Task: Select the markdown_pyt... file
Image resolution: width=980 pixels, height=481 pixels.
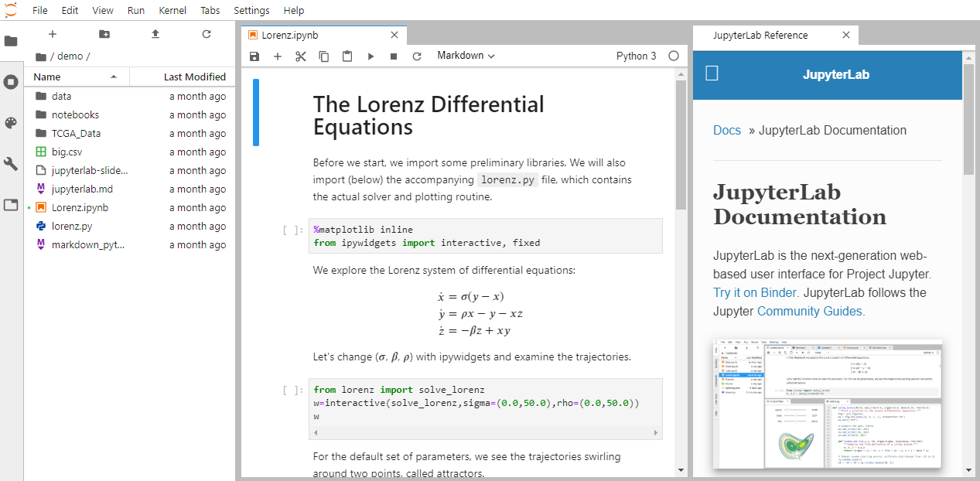Action: 130,245
